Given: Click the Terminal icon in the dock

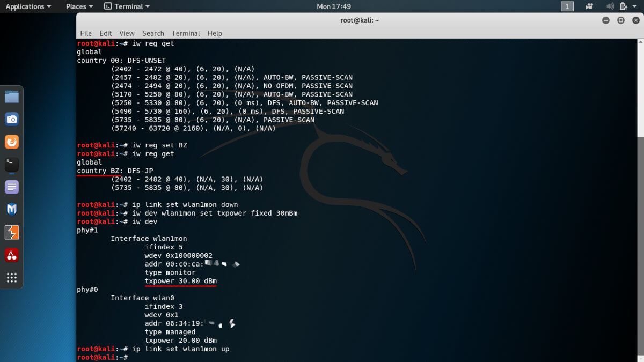Looking at the screenshot, I should coord(12,164).
